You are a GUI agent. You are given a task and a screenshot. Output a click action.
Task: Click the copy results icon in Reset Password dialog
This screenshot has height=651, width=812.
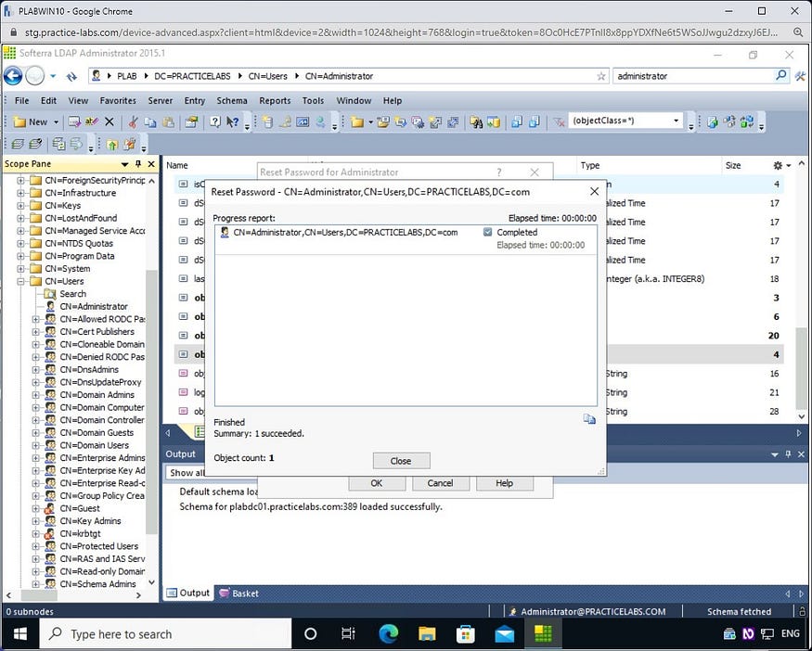pyautogui.click(x=588, y=418)
